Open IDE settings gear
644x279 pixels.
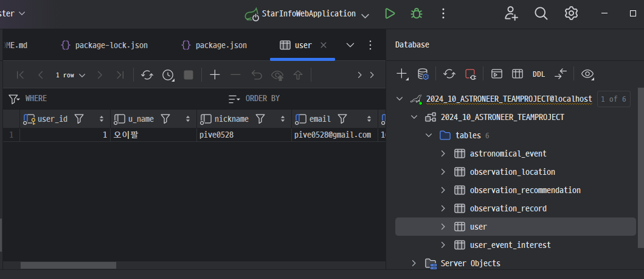(571, 13)
